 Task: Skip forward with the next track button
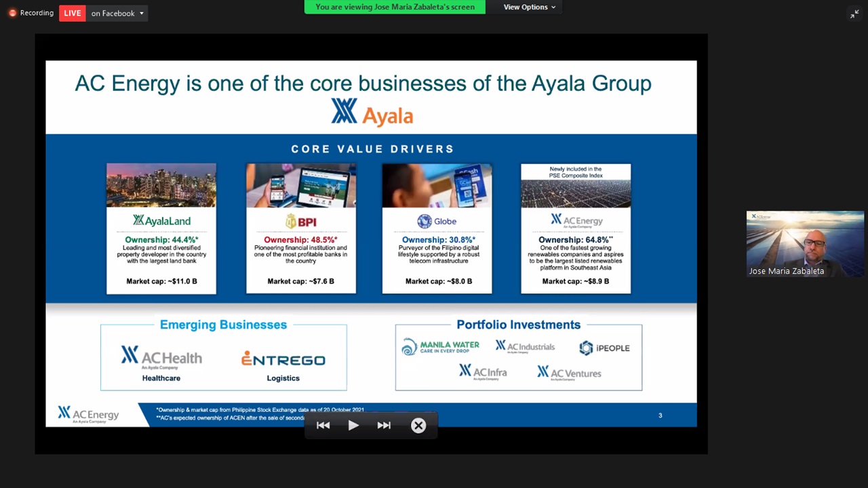384,425
